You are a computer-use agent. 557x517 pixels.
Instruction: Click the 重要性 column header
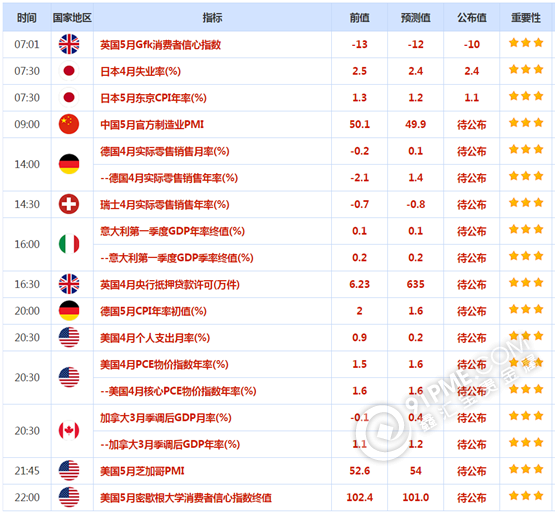coord(526,17)
